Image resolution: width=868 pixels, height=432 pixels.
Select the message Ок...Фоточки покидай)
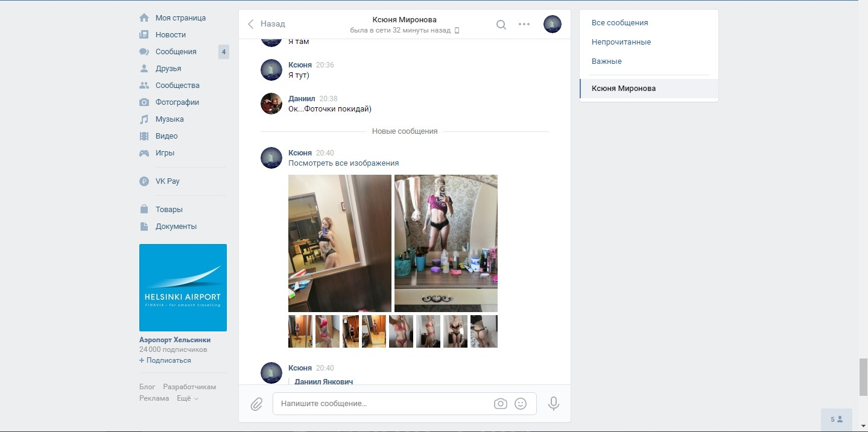pyautogui.click(x=330, y=109)
